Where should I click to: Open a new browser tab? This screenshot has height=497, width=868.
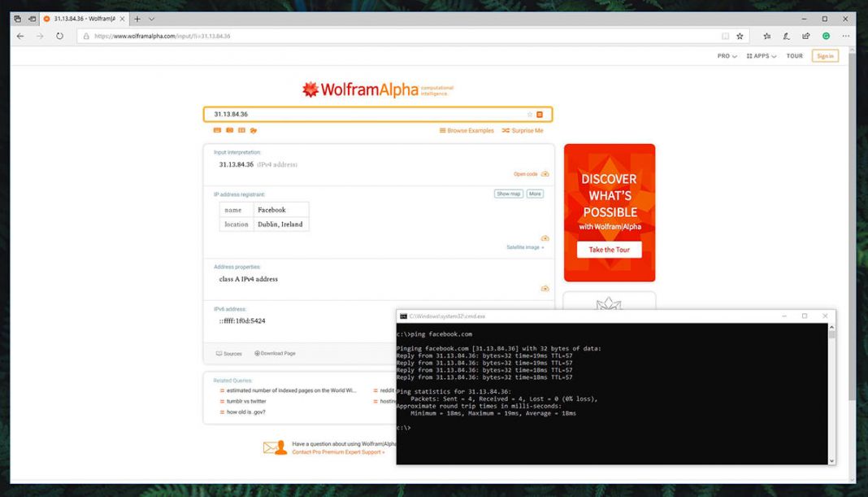(137, 19)
